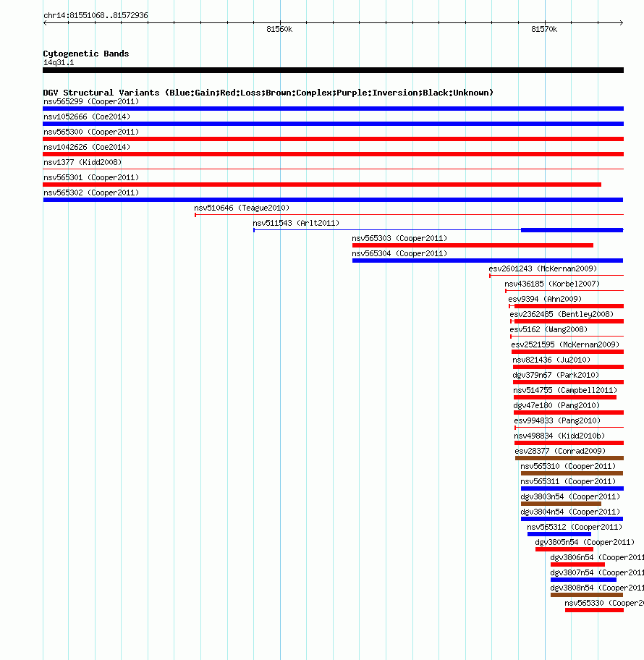Click the brown complex bar of esv28377
The image size is (644, 660).
(x=569, y=458)
